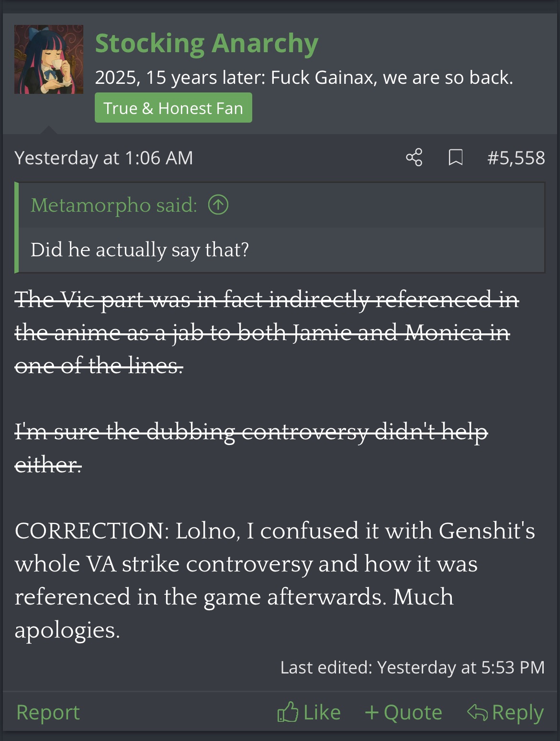This screenshot has height=741, width=560.
Task: Add post to multi-quote with +Quote
Action: [403, 712]
